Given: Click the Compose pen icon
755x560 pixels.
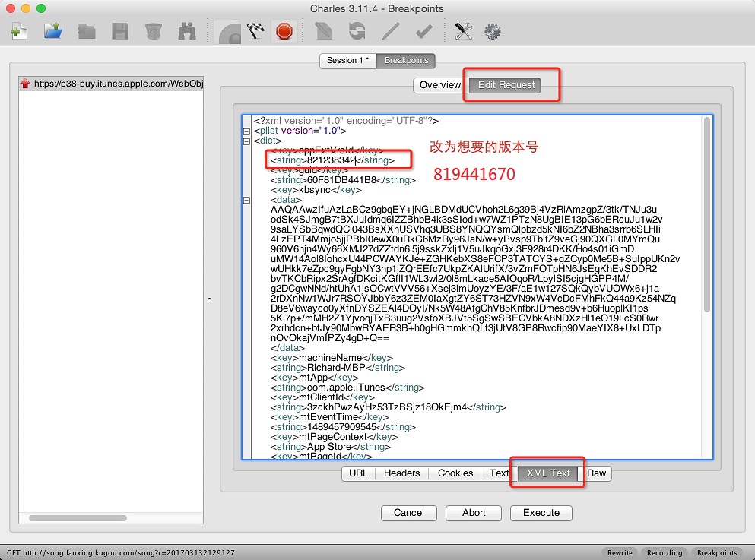Looking at the screenshot, I should point(324,32).
